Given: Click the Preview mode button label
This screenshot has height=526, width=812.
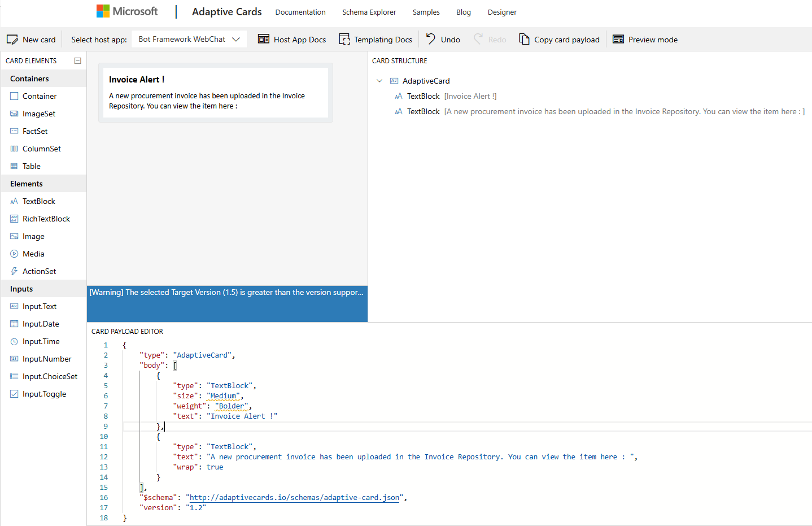Looking at the screenshot, I should tap(653, 40).
